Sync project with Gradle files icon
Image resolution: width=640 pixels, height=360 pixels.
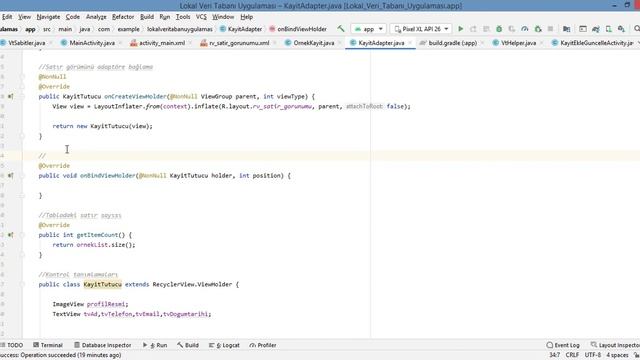tap(596, 29)
